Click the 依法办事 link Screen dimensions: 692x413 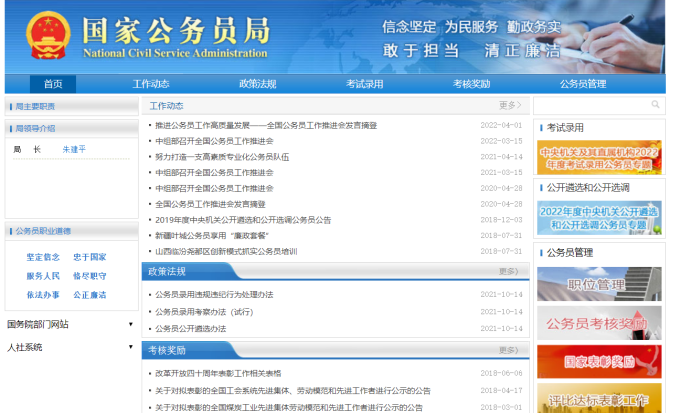(x=43, y=295)
